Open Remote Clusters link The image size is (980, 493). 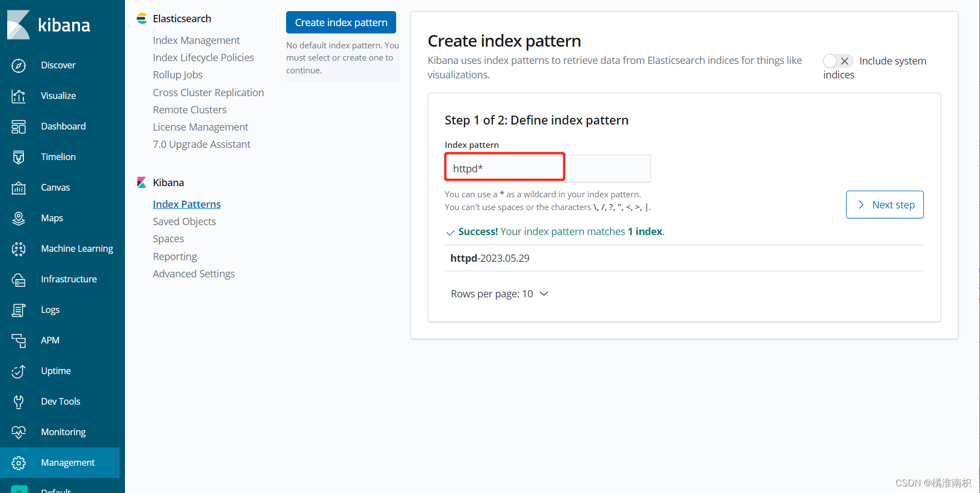(x=189, y=109)
